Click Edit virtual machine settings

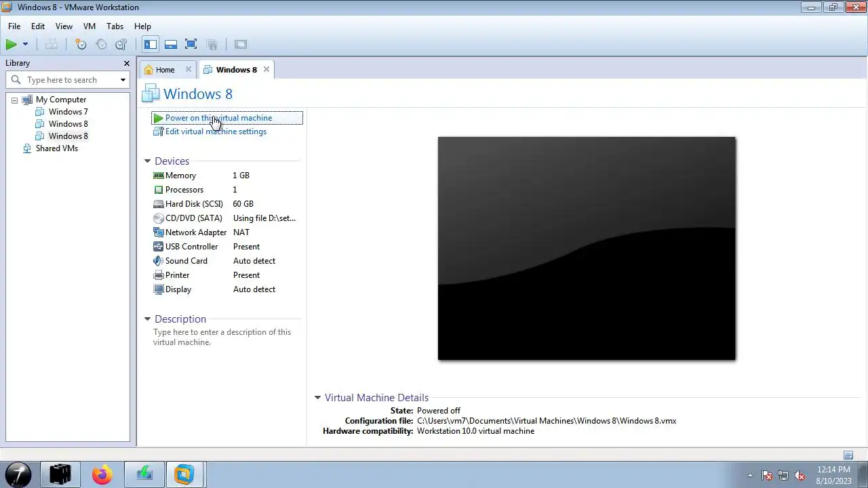coord(216,131)
